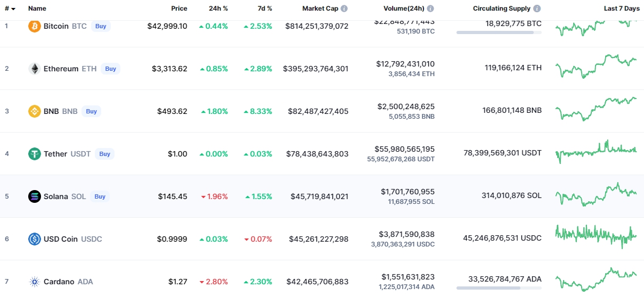Screen dimensions: 644x296
Task: Click the Ethereum diamond logo icon
Action: pos(35,69)
